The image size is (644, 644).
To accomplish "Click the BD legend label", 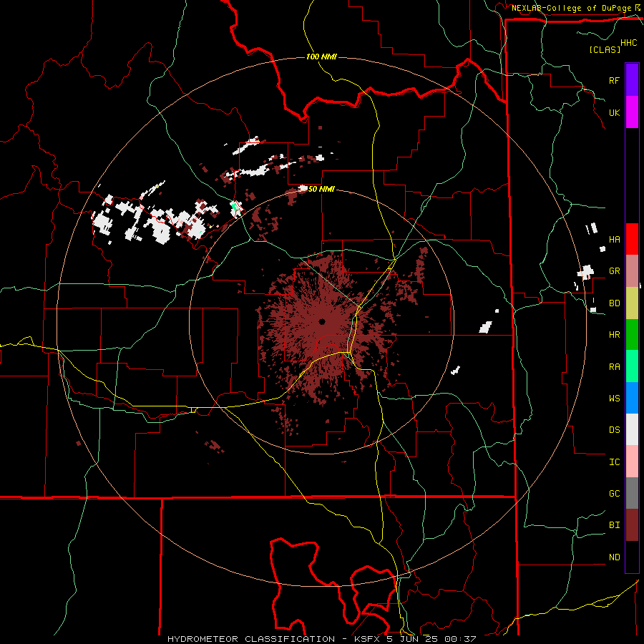I will point(614,303).
